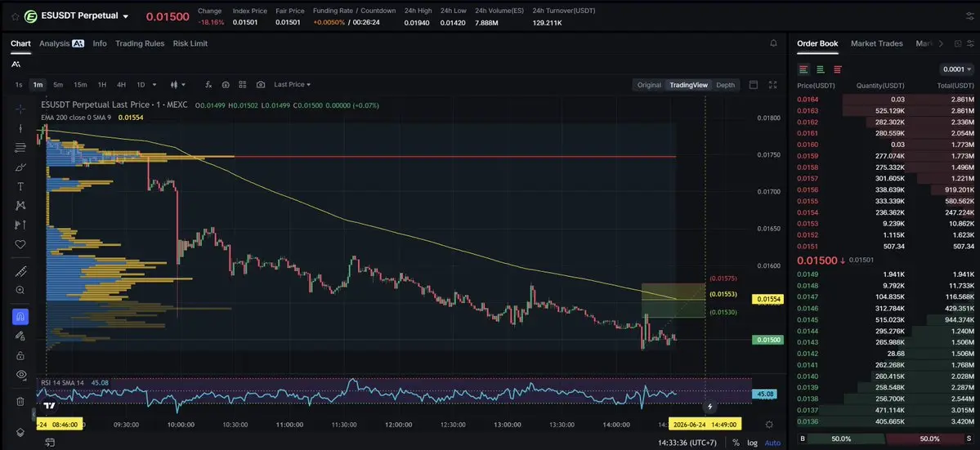The image size is (980, 450).
Task: Select the 1s timeframe
Action: tap(19, 85)
